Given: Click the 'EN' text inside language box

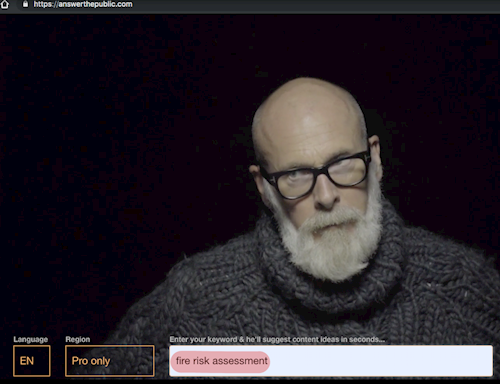Looking at the screenshot, I should 27,361.
